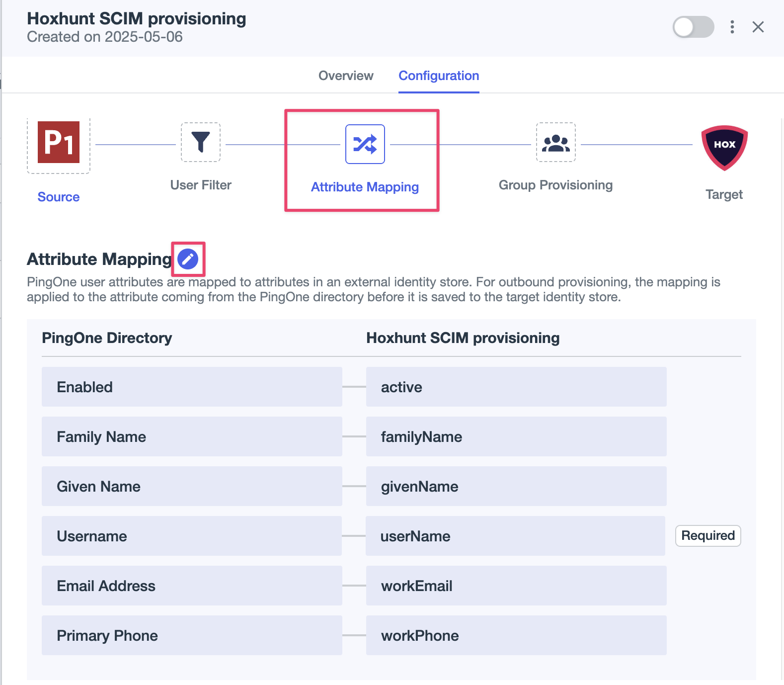Click the User Filter step label
This screenshot has width=784, height=685.
201,185
